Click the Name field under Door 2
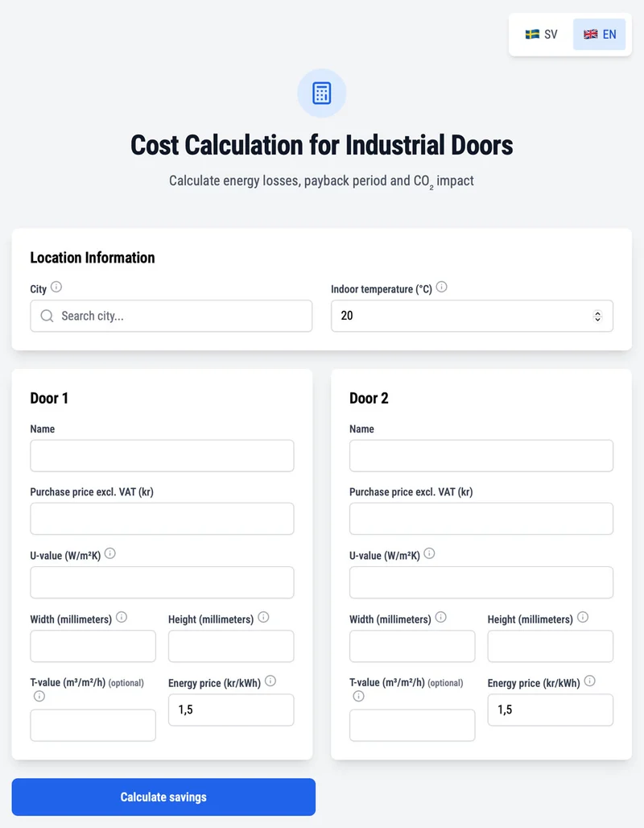The height and width of the screenshot is (828, 644). 481,455
